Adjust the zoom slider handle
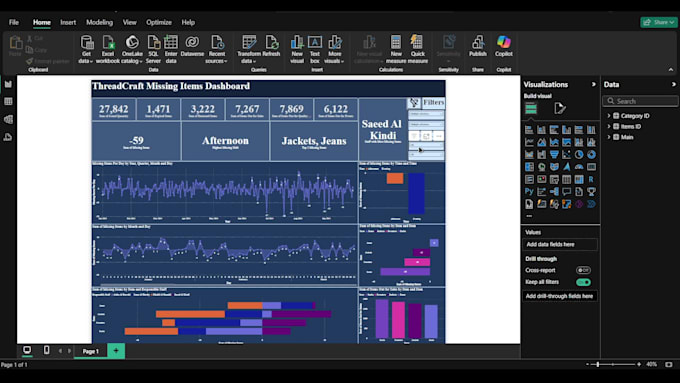Viewport: 680px width, 383px height. pos(598,364)
